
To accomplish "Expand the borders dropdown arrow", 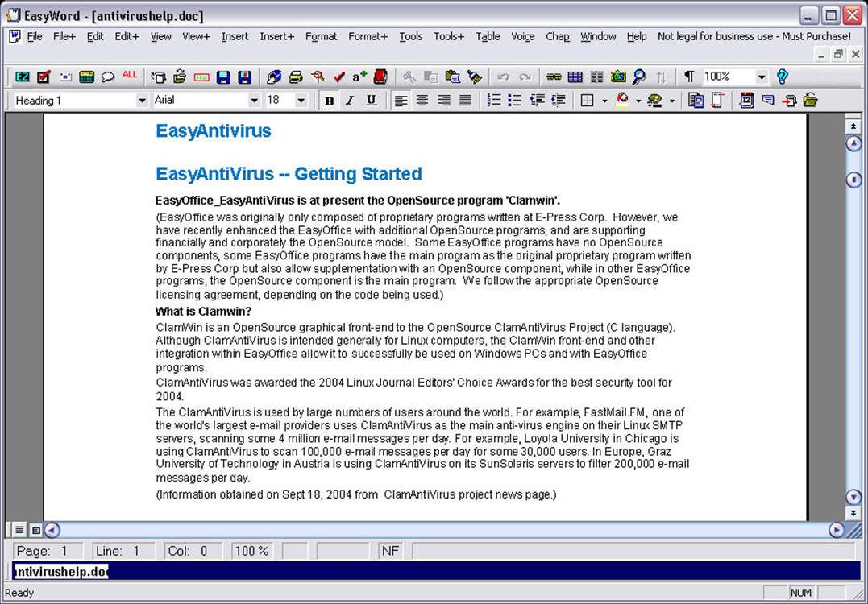I will click(604, 101).
